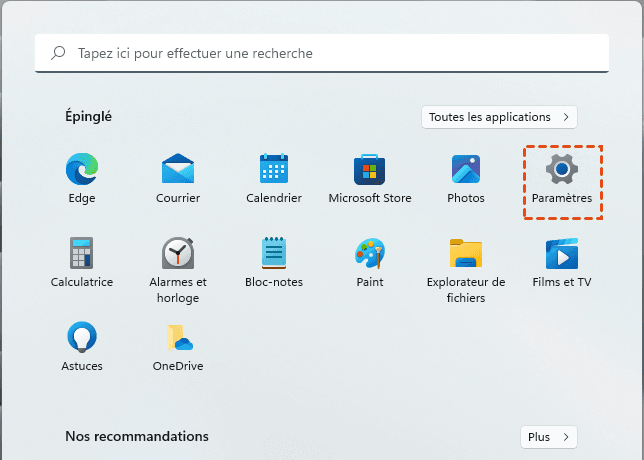The height and width of the screenshot is (460, 644).
Task: Click the Épinglé section heading
Action: 89,117
